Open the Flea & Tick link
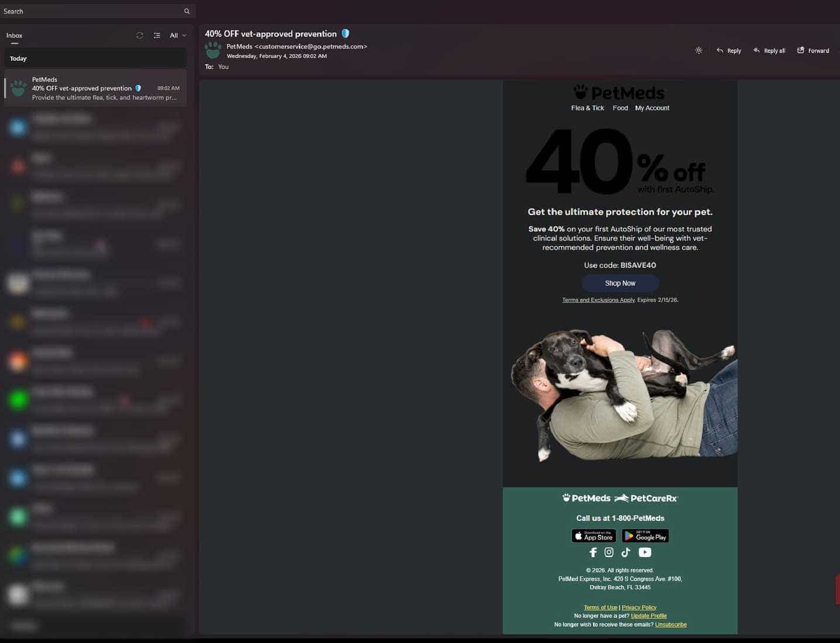 click(587, 108)
